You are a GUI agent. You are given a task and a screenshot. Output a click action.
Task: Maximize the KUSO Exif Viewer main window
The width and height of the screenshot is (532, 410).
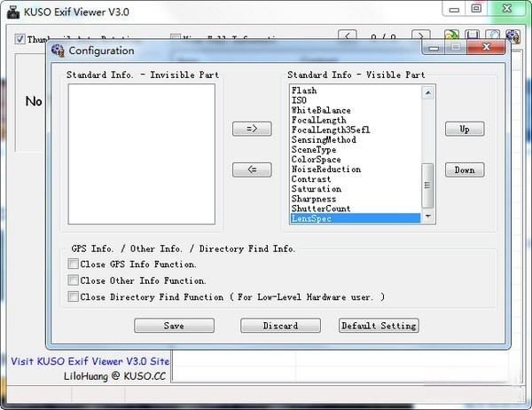coord(476,9)
